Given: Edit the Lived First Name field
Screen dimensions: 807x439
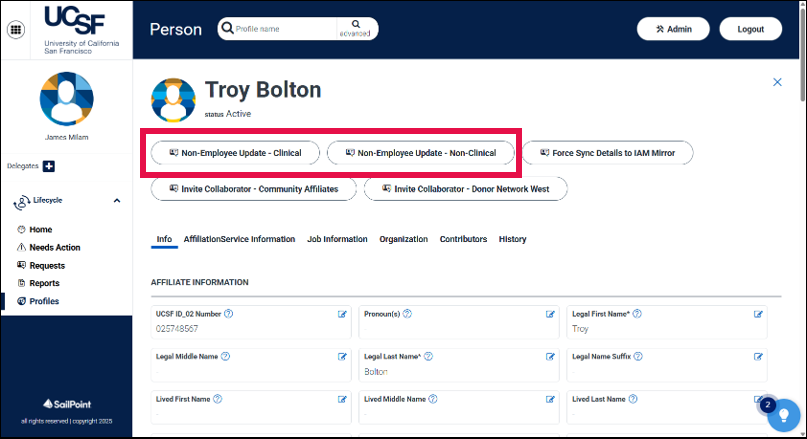Looking at the screenshot, I should pos(342,400).
